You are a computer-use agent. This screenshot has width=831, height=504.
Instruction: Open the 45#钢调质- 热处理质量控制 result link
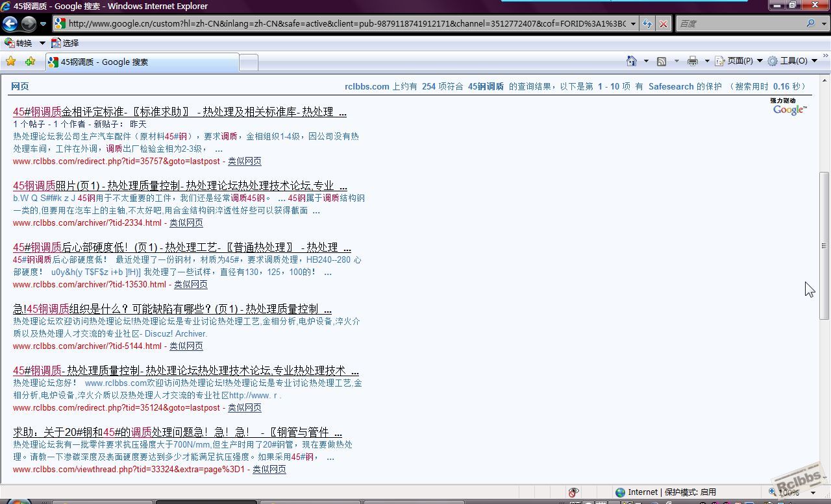click(186, 370)
